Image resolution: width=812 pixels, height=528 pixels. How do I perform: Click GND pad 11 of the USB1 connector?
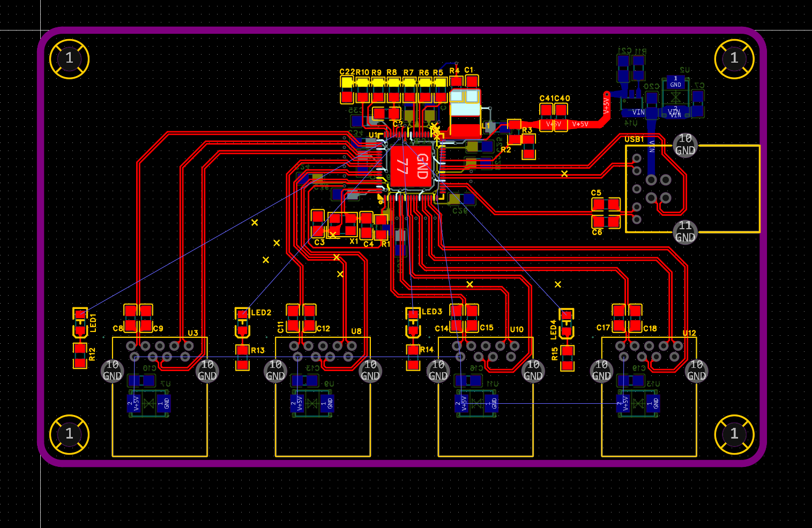(x=685, y=232)
